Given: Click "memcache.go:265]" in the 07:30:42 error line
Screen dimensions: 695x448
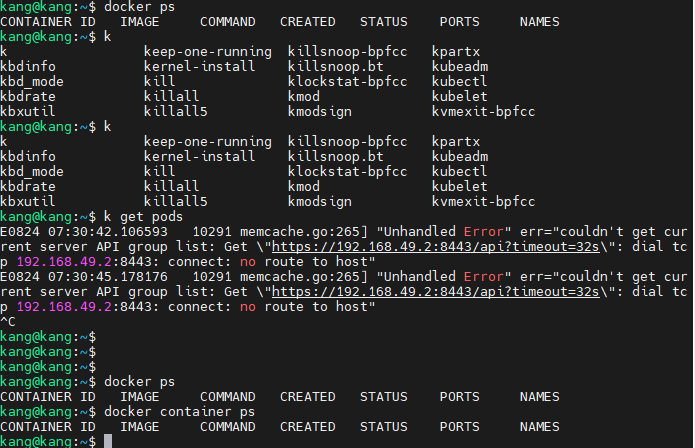Looking at the screenshot, I should click(304, 232).
